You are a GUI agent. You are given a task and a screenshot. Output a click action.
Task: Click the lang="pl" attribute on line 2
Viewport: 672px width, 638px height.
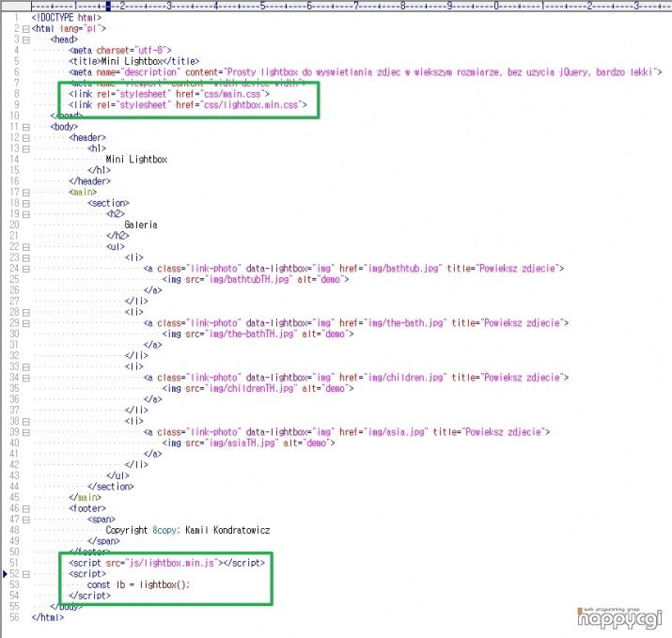(79, 29)
